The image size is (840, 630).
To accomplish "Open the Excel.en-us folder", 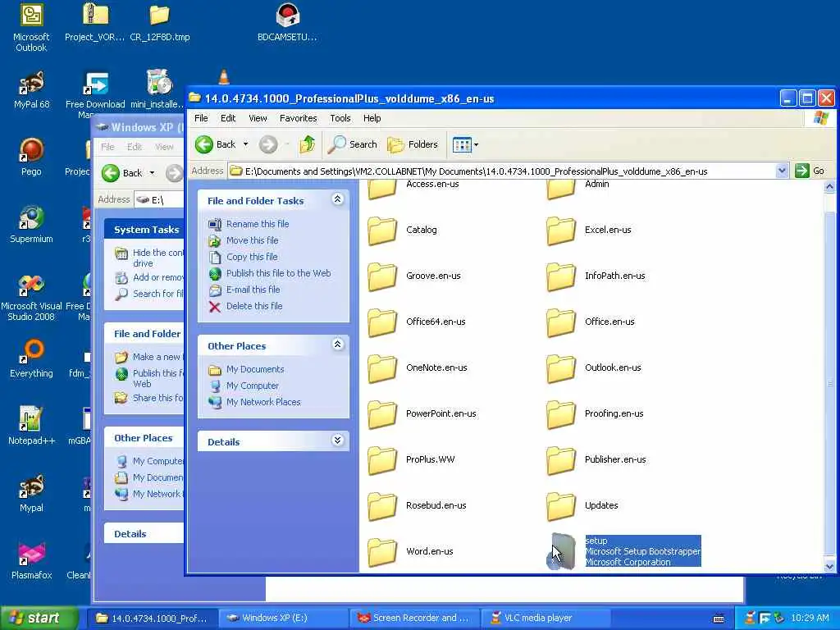I will (589, 231).
